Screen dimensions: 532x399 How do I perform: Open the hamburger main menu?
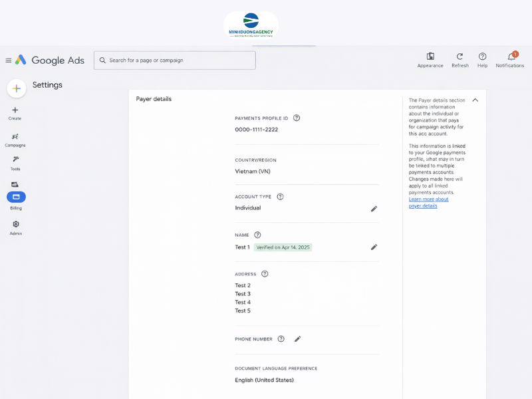coord(9,61)
